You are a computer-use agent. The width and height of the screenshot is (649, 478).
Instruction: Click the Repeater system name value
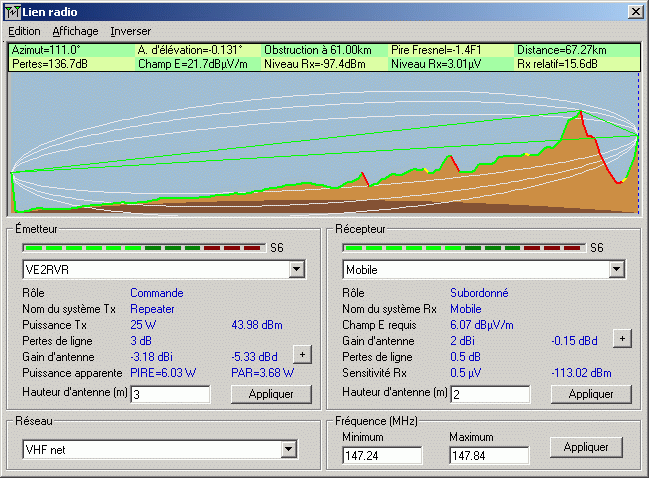152,309
